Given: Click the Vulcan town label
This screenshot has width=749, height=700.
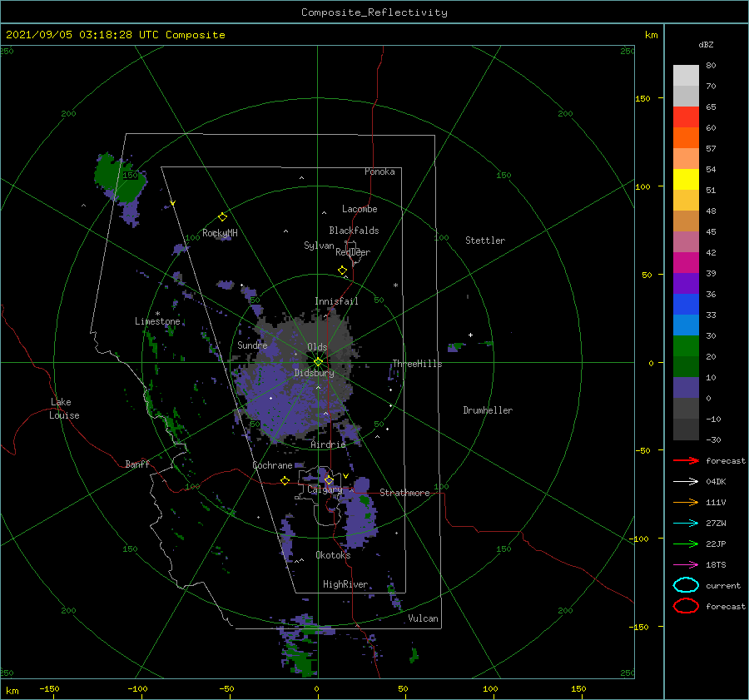Looking at the screenshot, I should pyautogui.click(x=424, y=618).
